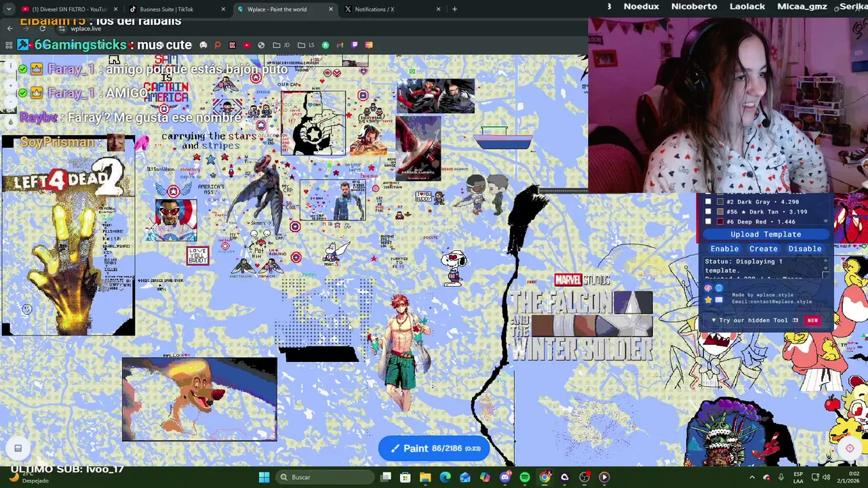Open the JD bookmarks folder
The image size is (868, 488).
(281, 45)
